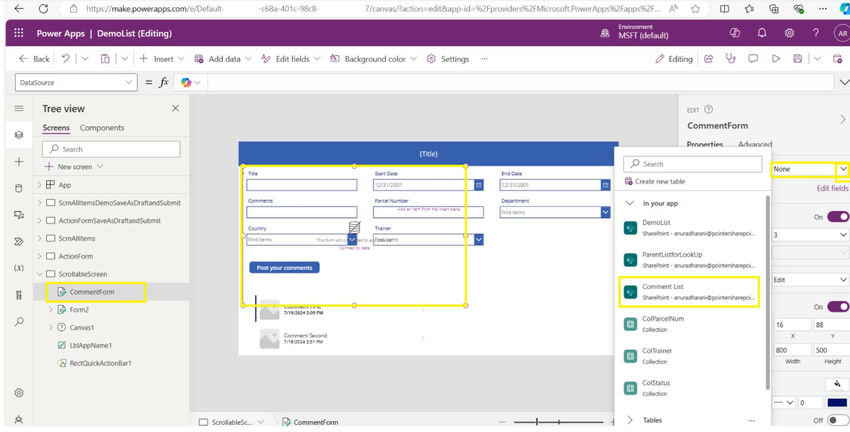Click the navy border color swatch
The height and width of the screenshot is (432, 850).
[x=837, y=403]
